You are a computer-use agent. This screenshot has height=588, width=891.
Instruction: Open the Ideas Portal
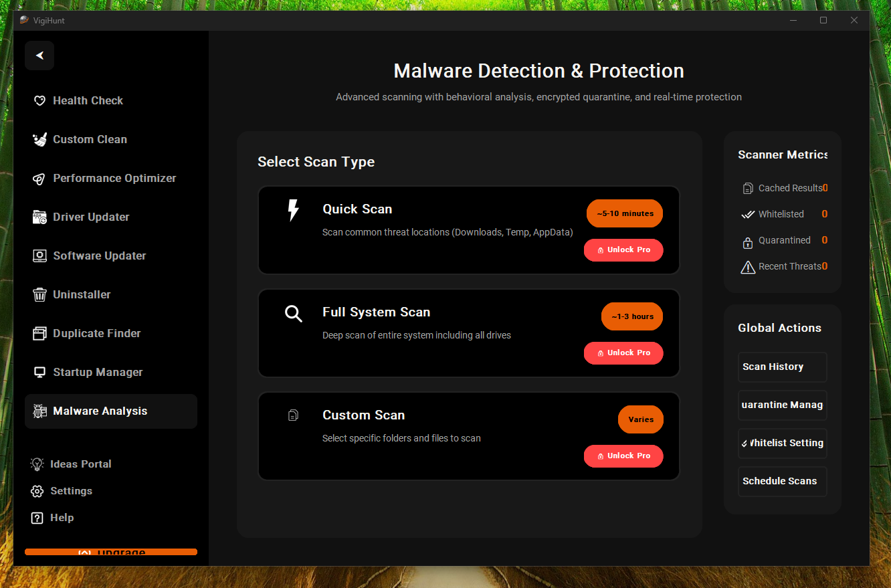click(71, 464)
